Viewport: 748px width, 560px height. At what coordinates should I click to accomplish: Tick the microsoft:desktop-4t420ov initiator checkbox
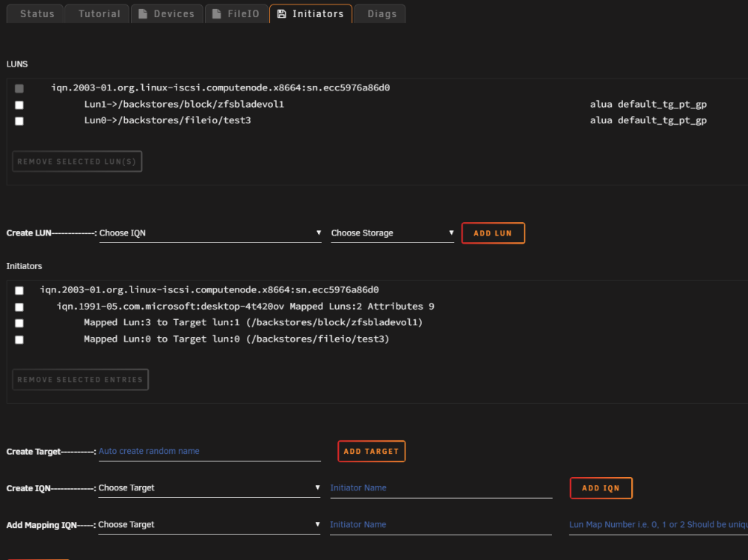pyautogui.click(x=19, y=307)
